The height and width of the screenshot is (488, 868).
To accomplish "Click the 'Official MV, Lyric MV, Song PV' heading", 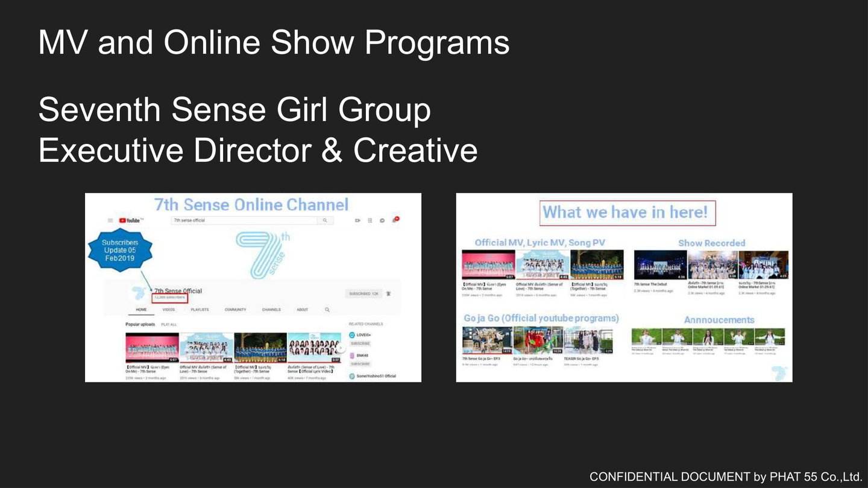I will (x=540, y=242).
